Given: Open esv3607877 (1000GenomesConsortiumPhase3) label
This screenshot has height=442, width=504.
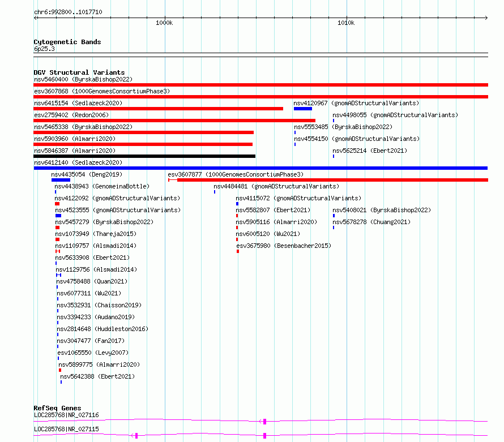Looking at the screenshot, I should 236,174.
